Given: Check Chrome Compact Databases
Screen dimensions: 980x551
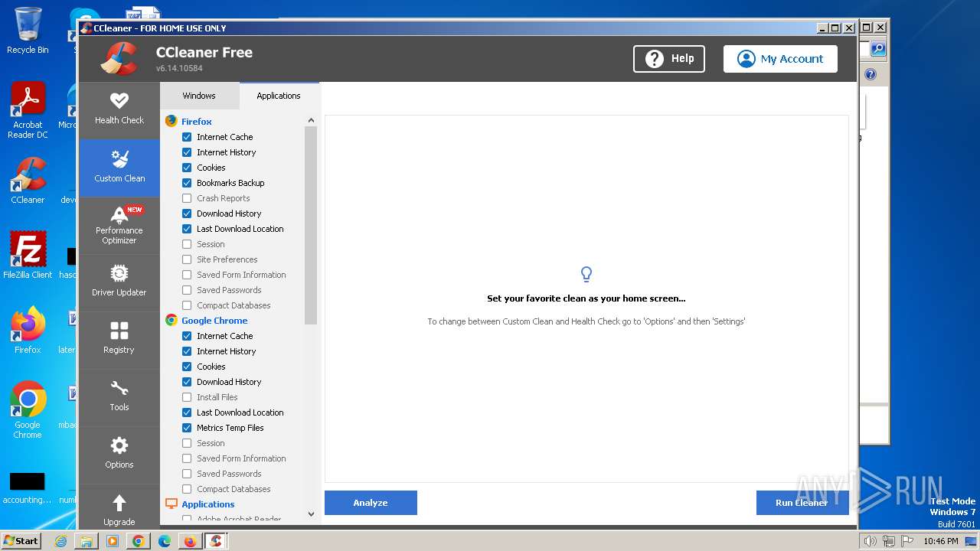Looking at the screenshot, I should [x=187, y=489].
